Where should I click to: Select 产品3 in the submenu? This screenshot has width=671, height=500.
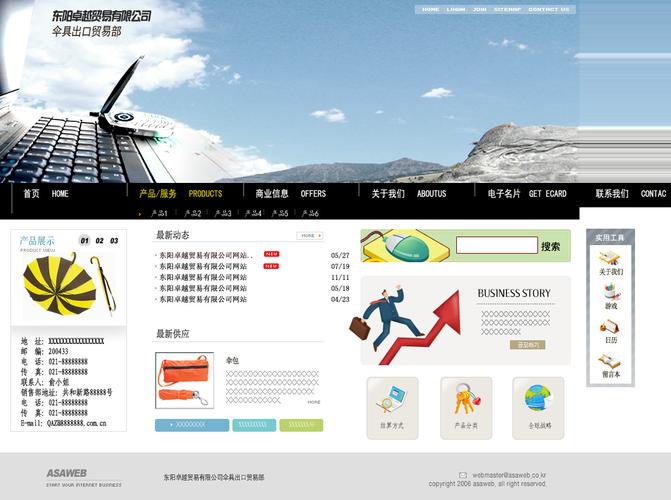[x=223, y=213]
